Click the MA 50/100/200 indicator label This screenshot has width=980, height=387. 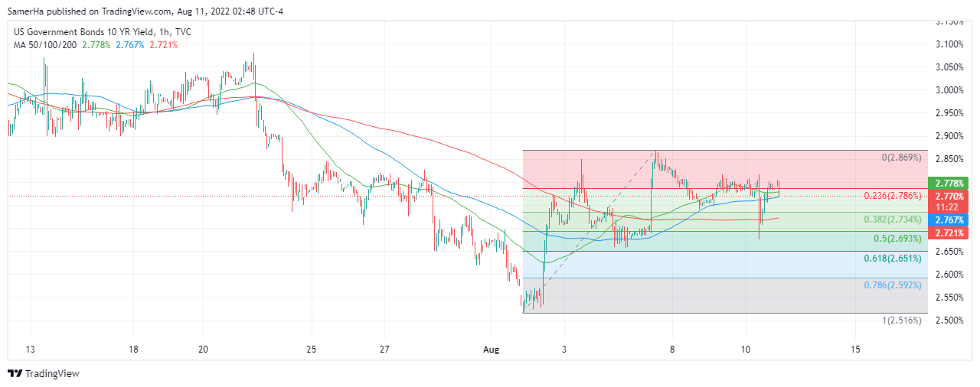click(x=43, y=45)
